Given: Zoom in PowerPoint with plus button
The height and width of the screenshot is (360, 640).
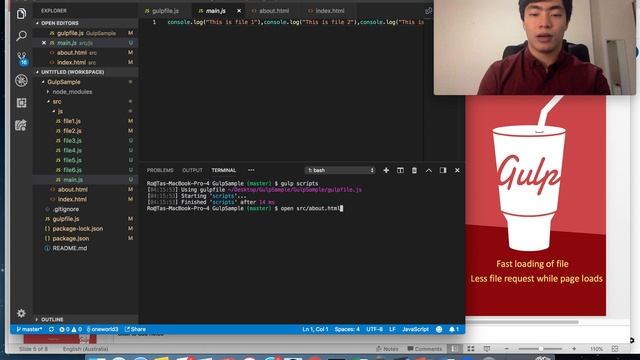Looking at the screenshot, I should pyautogui.click(x=574, y=349).
